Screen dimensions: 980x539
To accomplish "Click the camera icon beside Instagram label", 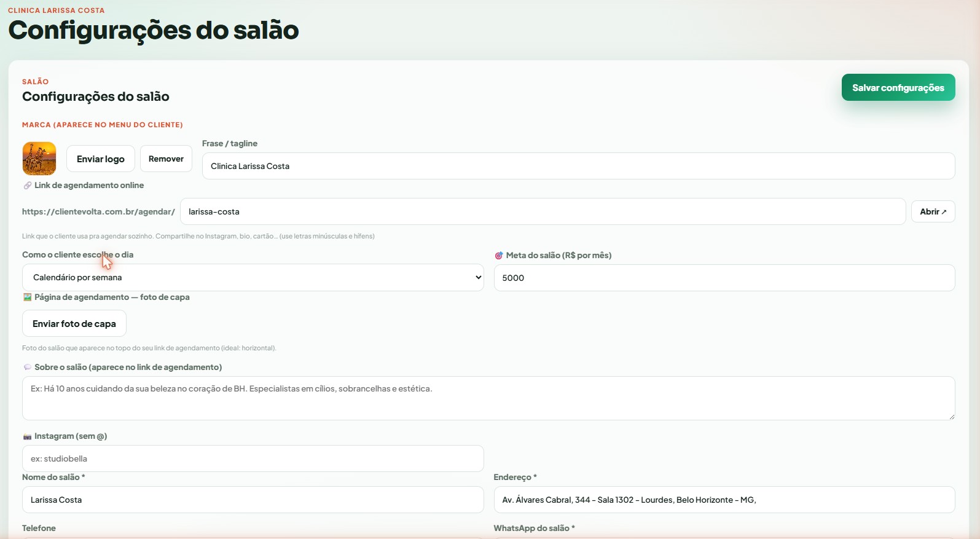I will point(27,436).
